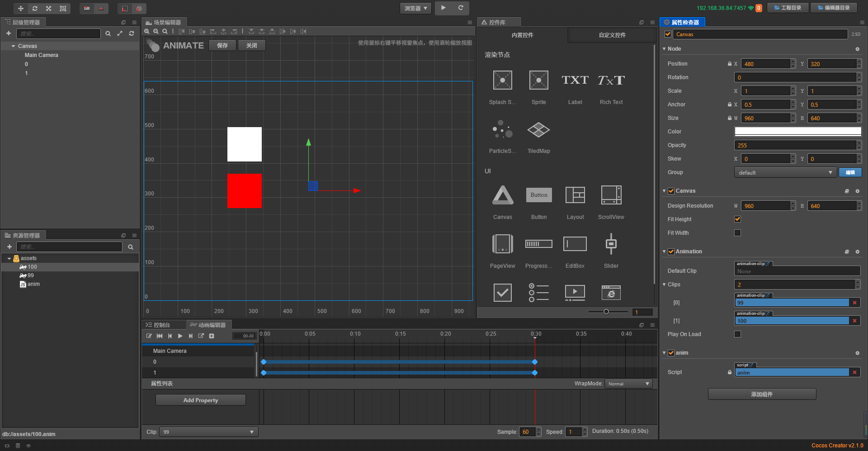Pick the Label widget icon
The width and height of the screenshot is (868, 451).
click(x=575, y=81)
